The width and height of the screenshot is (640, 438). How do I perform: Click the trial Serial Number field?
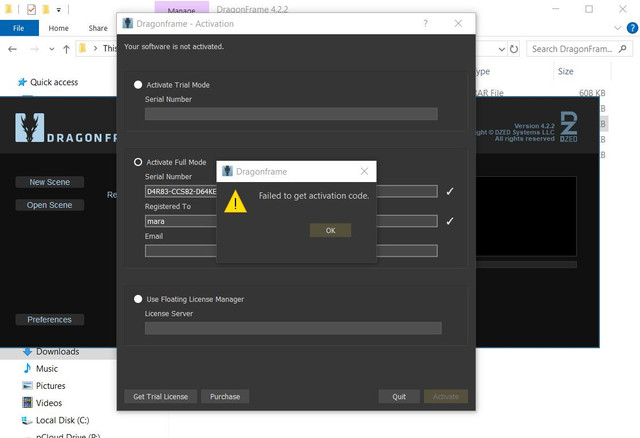[291, 114]
